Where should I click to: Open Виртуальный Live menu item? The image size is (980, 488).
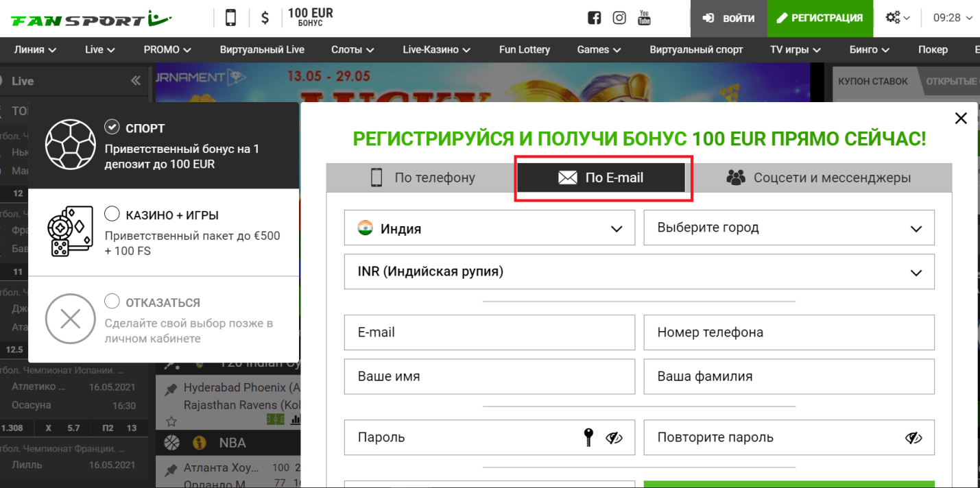[x=262, y=49]
